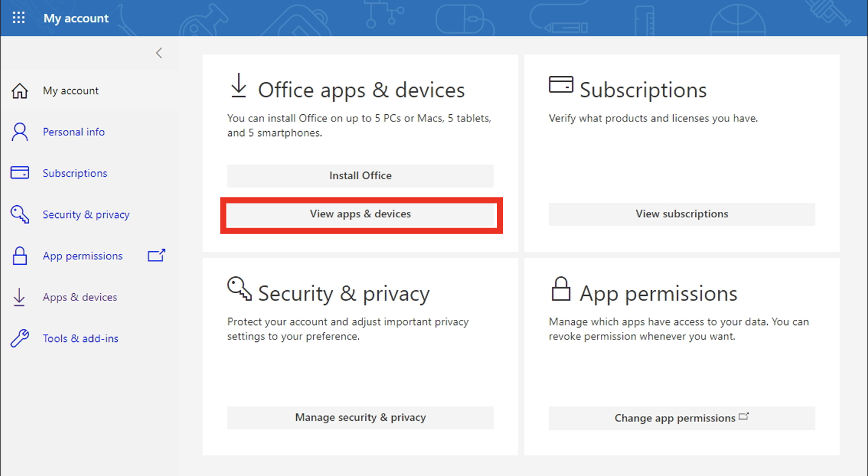The height and width of the screenshot is (476, 868).
Task: Click Manage security & privacy button
Action: [361, 418]
